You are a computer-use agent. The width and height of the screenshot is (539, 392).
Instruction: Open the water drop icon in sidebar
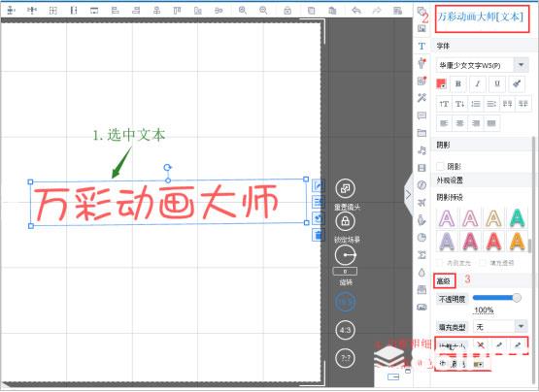[x=421, y=273]
